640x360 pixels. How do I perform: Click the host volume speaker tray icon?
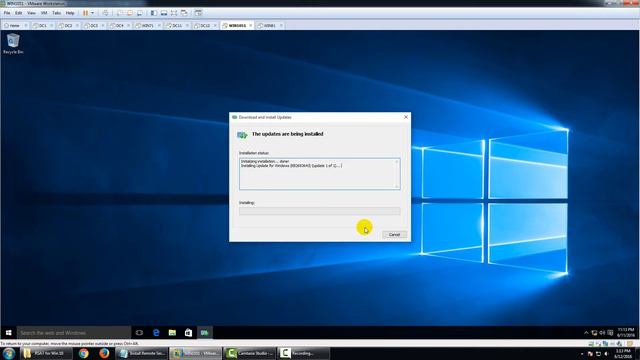(606, 354)
